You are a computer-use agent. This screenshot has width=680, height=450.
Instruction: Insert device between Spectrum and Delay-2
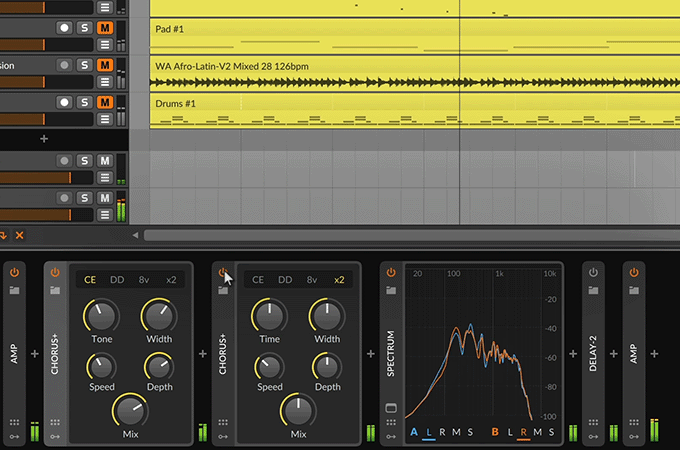pos(573,354)
